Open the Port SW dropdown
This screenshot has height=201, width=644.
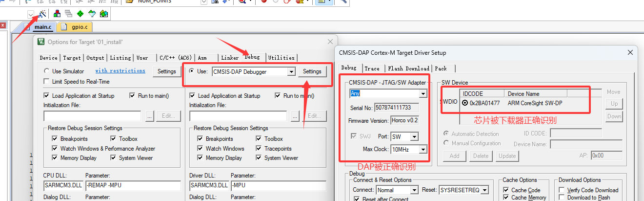414,136
